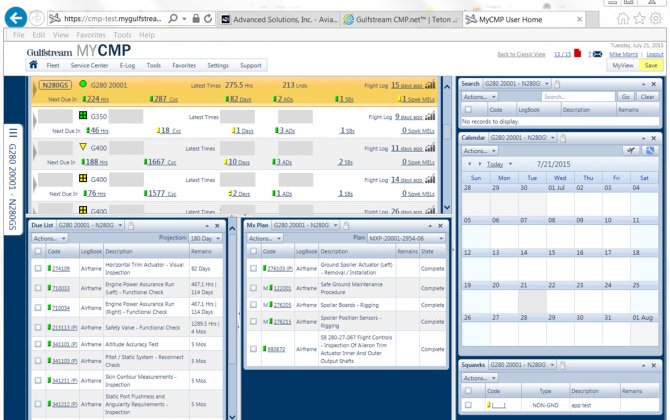The height and width of the screenshot is (420, 670).
Task: Click the G350 green grid status icon
Action: (83, 115)
